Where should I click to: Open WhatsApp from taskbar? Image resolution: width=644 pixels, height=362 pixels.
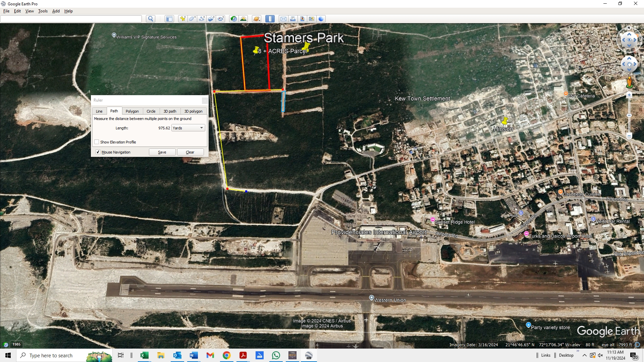coord(276,355)
